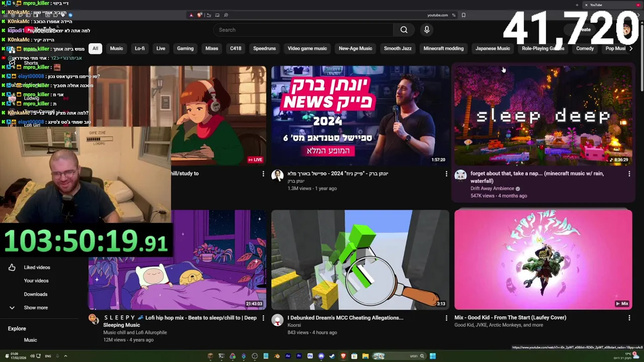This screenshot has height=362, width=644.
Task: Play the Good Kid From The Start thumbnail
Action: point(543,260)
